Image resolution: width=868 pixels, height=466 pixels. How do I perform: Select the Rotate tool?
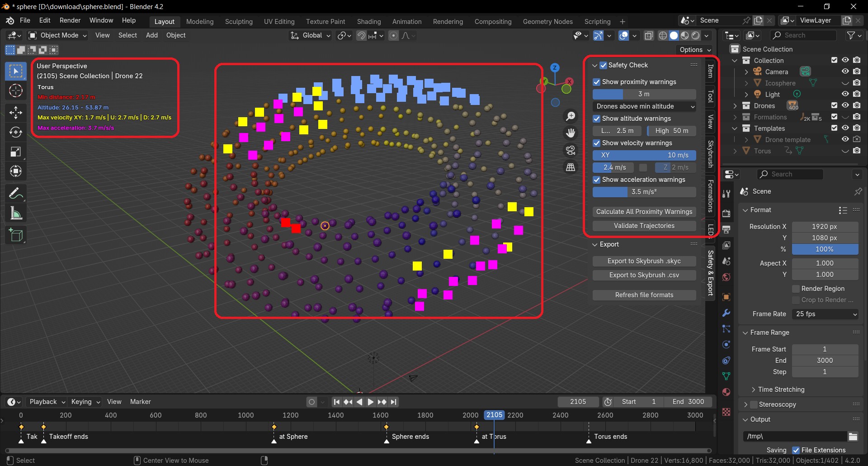(x=16, y=132)
